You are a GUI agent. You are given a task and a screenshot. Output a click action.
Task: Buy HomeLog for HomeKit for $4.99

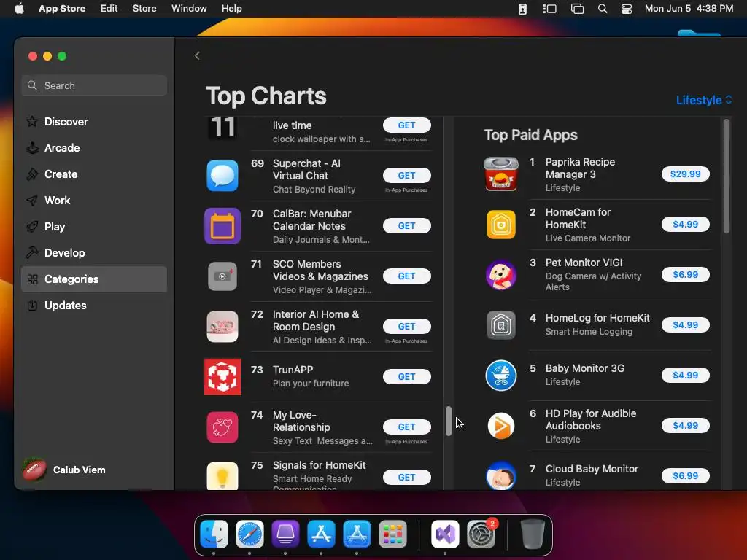click(685, 324)
